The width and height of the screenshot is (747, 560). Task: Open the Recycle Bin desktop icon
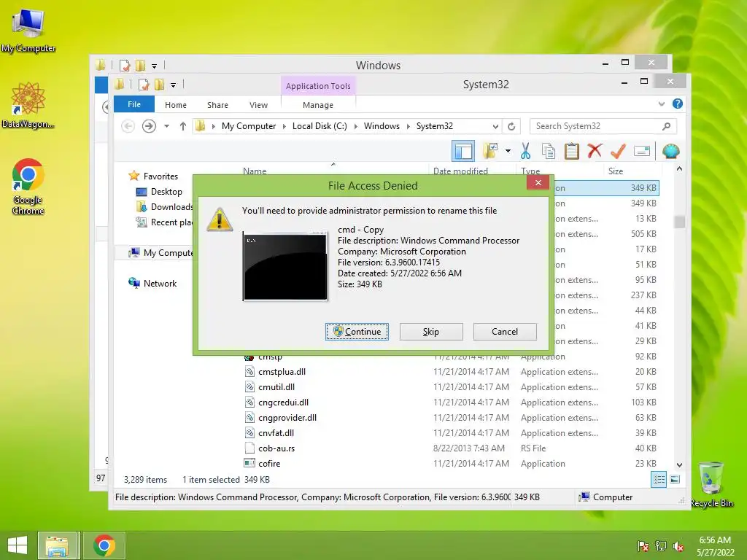(x=711, y=484)
